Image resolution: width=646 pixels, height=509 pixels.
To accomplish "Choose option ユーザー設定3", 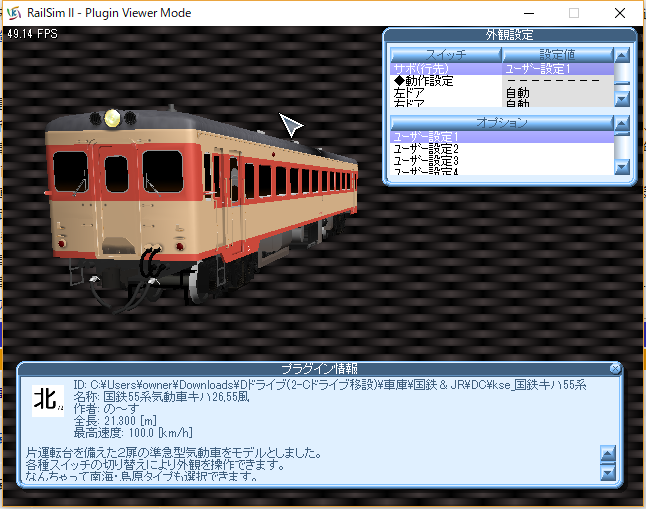I will (x=502, y=161).
